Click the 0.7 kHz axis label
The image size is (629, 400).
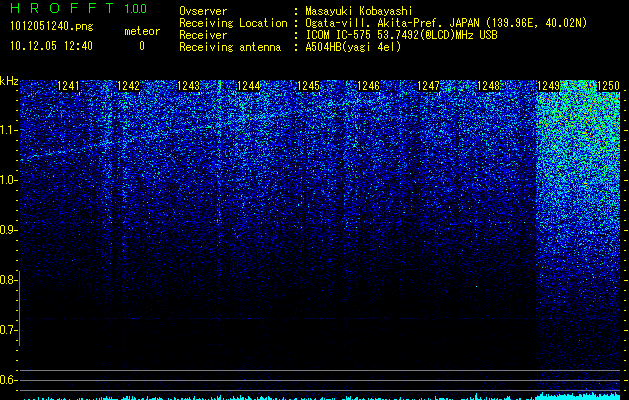point(8,330)
